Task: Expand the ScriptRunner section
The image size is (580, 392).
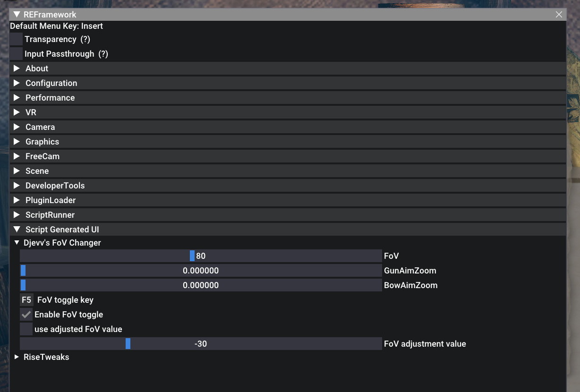Action: click(288, 215)
